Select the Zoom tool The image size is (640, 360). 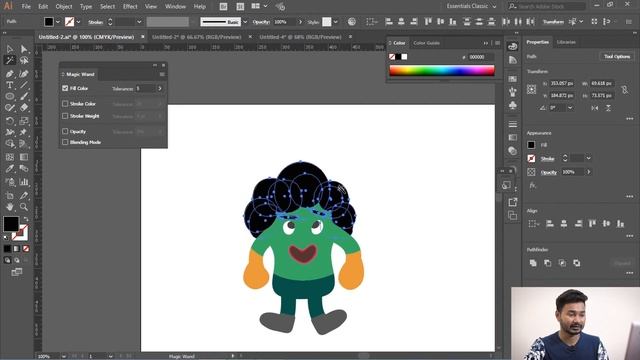[24, 207]
